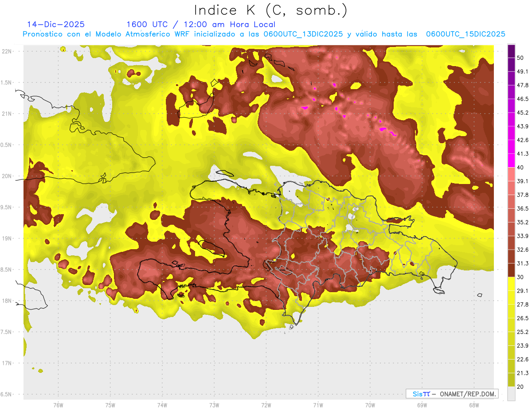The image size is (532, 411).
Task: Click the "18N" latitude axis label
Action: click(6, 301)
